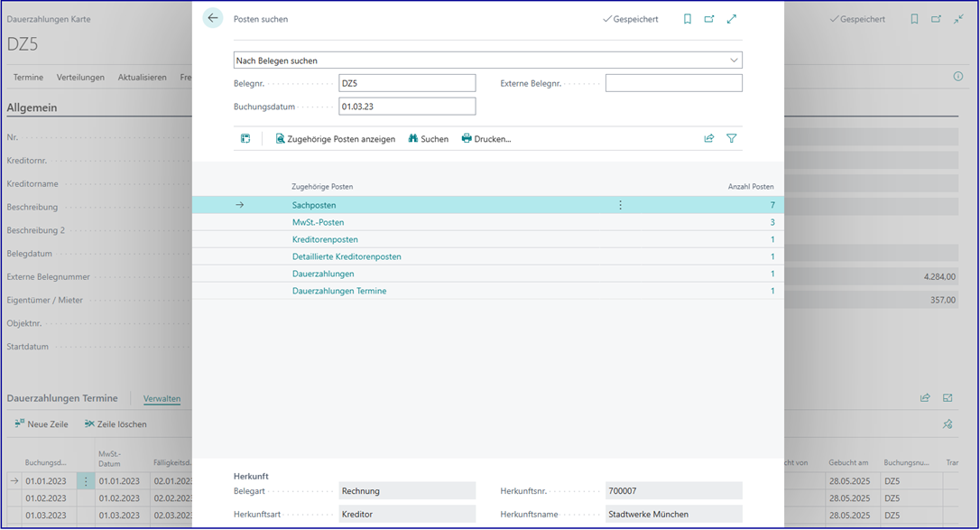Expand the dialog to full screen
The width and height of the screenshot is (980, 530).
[x=732, y=19]
